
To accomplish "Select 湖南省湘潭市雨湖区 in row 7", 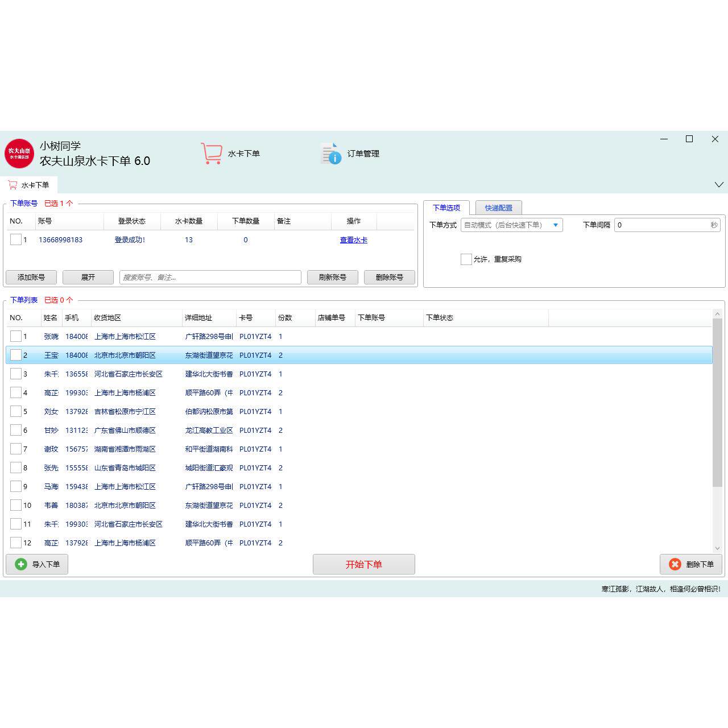I will tap(125, 449).
